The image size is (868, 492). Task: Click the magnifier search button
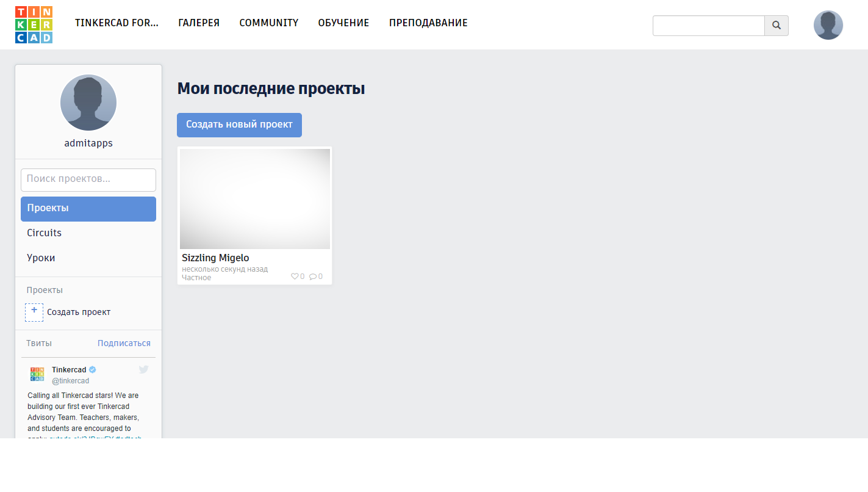pos(777,26)
